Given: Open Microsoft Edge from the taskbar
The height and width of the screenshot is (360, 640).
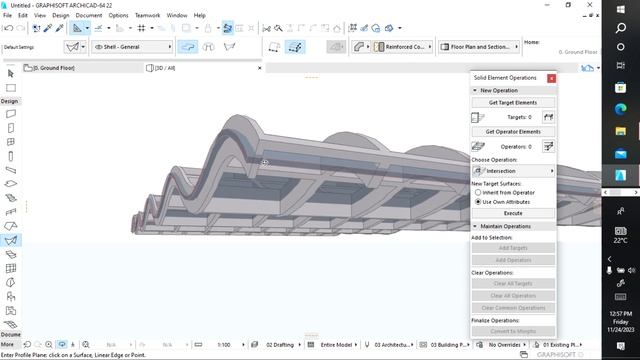Looking at the screenshot, I should click(x=620, y=109).
